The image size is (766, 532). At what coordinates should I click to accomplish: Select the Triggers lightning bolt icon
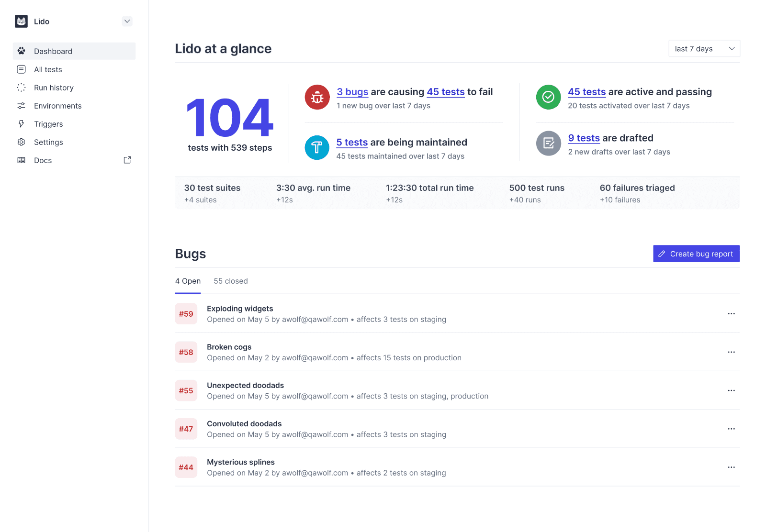(21, 123)
